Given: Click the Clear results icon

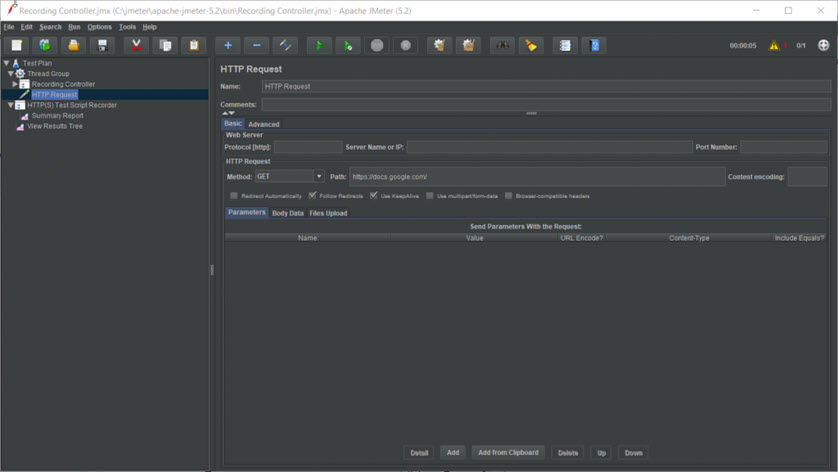Looking at the screenshot, I should pyautogui.click(x=439, y=45).
